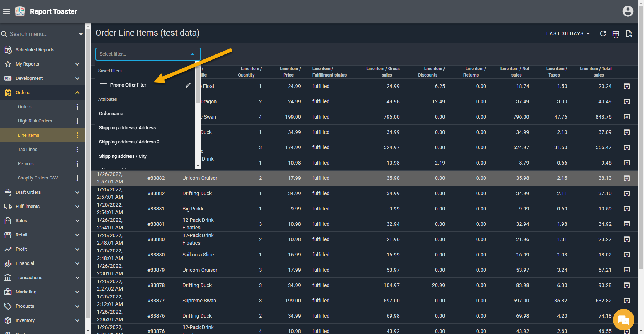Viewport: 644px width, 334px height.
Task: Open the three-dot menu for Line Items
Action: point(77,135)
